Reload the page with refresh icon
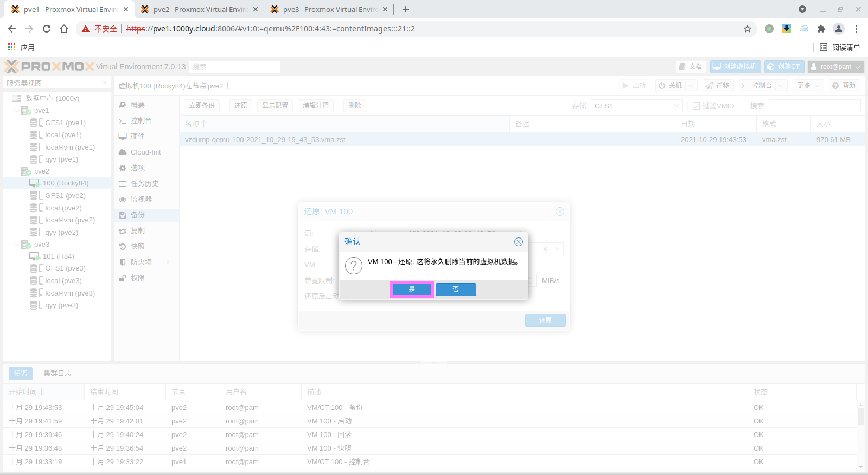Screen dimensions: 868x475 pyautogui.click(x=47, y=29)
